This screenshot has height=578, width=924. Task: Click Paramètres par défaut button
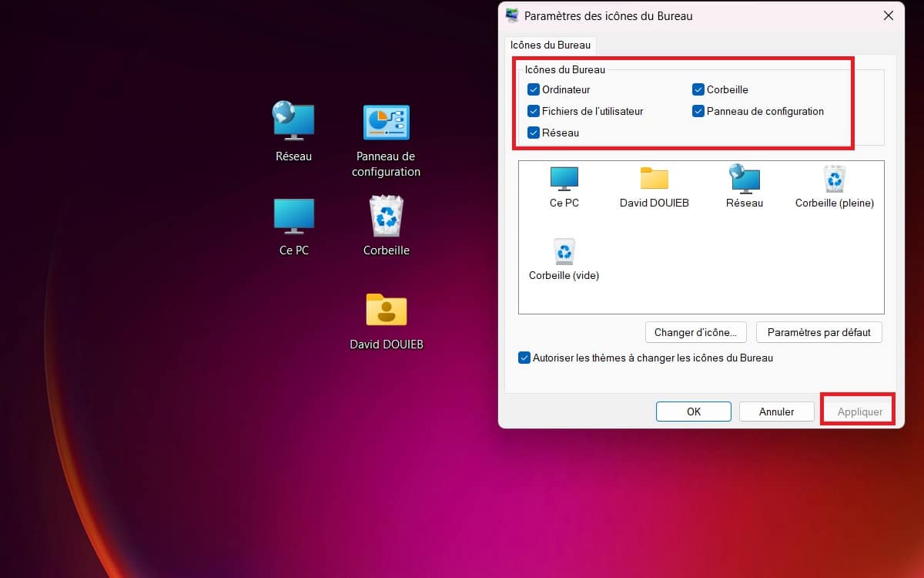click(819, 332)
